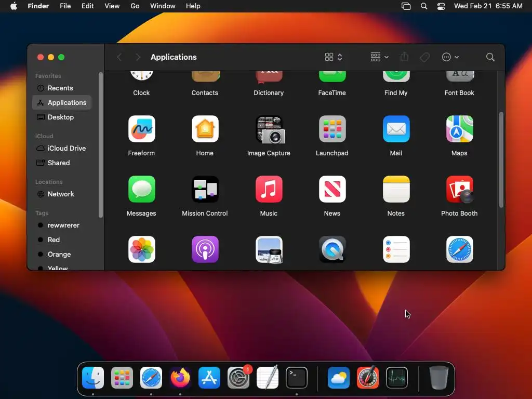This screenshot has width=532, height=399.
Task: Go forward with the toolbar forward arrow
Action: 137,57
